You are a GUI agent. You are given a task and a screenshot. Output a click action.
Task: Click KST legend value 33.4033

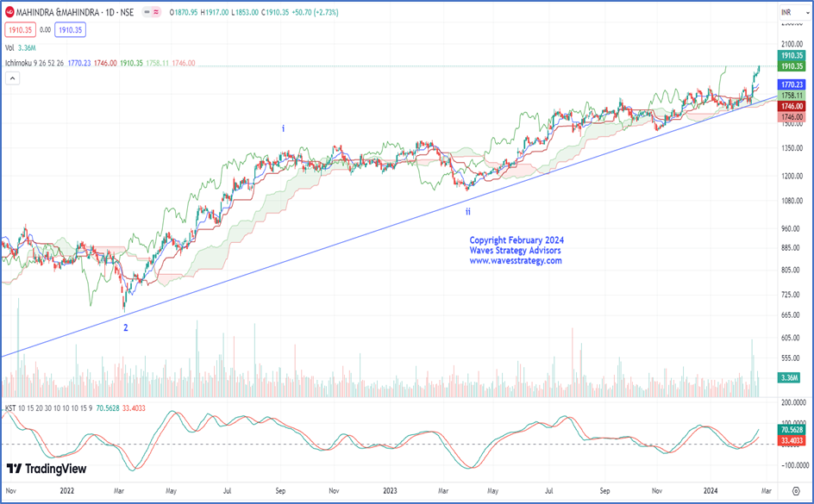pos(134,408)
